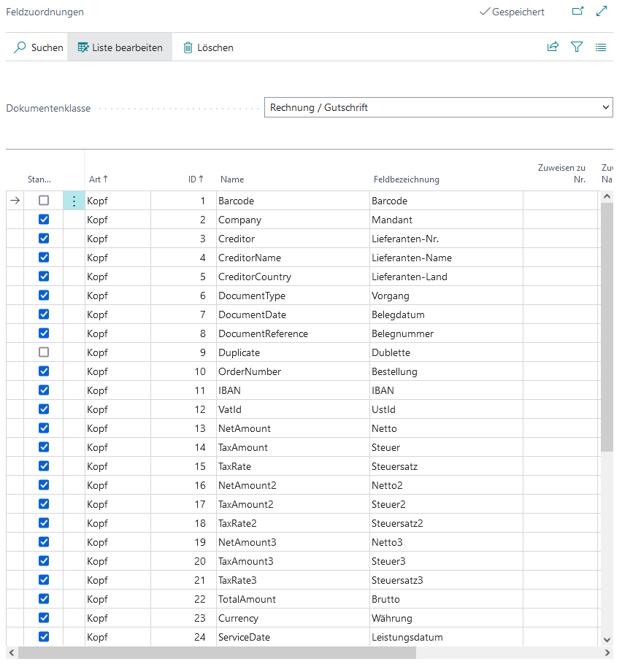Check the Duplicate row checkbox
622x672 pixels.
(x=44, y=352)
